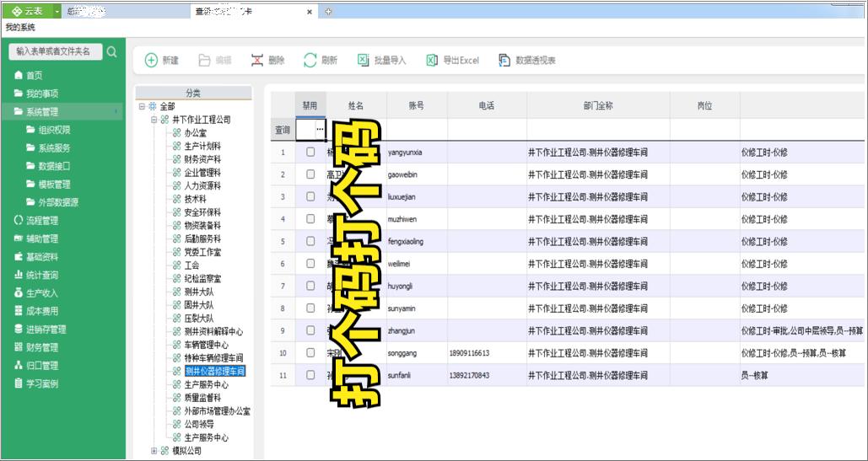Sort by the 电话 column header
The width and height of the screenshot is (868, 461).
[488, 105]
